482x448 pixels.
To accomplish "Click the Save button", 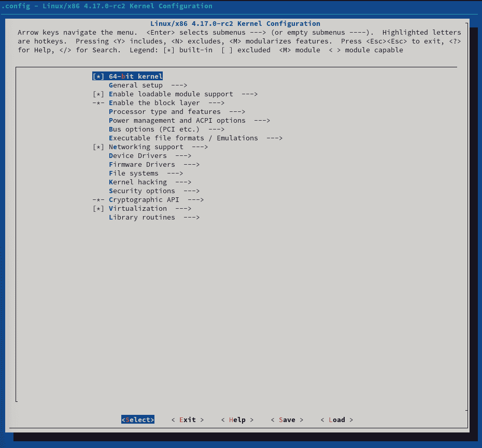I will [287, 420].
